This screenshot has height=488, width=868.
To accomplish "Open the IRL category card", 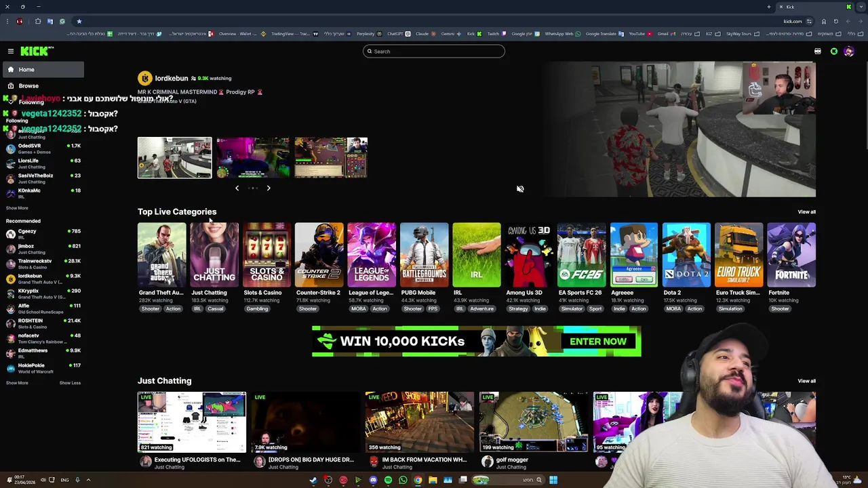I will coord(477,255).
